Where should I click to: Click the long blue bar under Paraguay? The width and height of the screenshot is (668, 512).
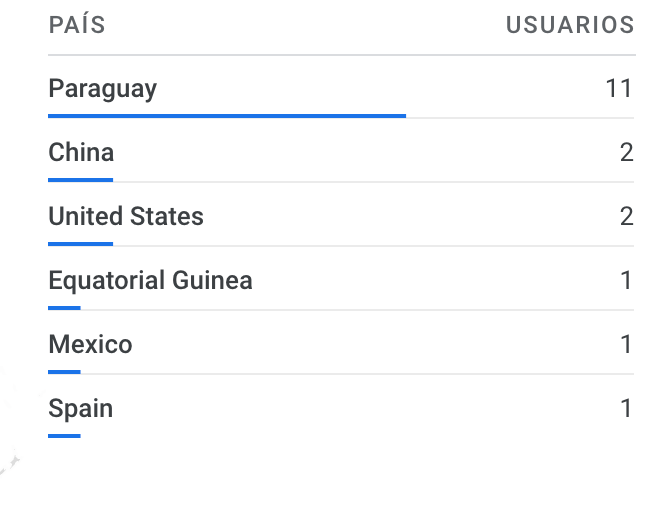coord(227,116)
